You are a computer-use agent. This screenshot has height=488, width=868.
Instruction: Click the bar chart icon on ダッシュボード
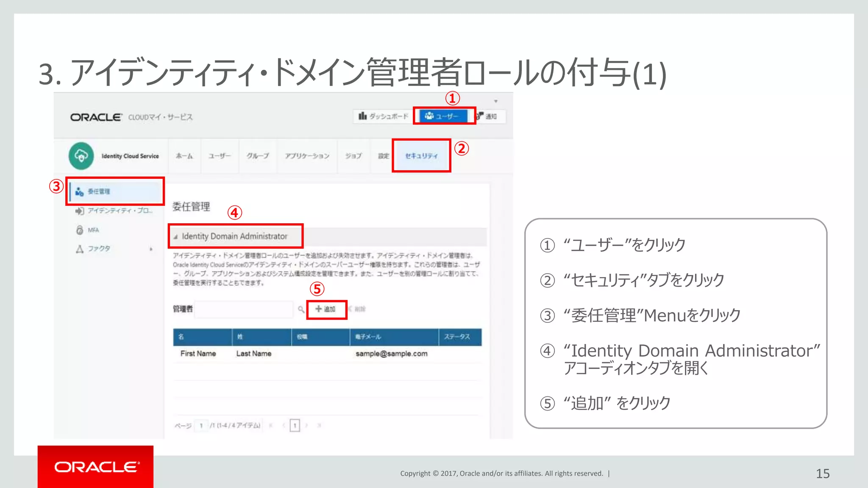(x=362, y=116)
